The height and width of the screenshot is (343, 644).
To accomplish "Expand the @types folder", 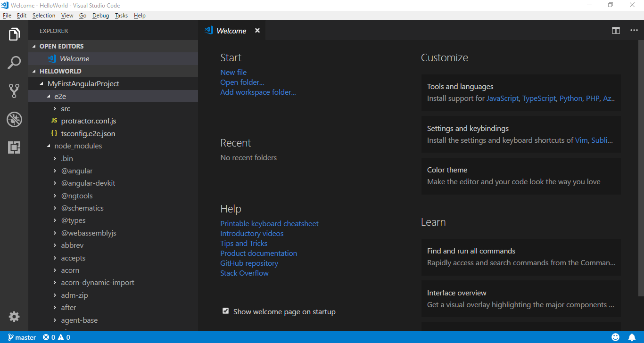I will (x=55, y=220).
